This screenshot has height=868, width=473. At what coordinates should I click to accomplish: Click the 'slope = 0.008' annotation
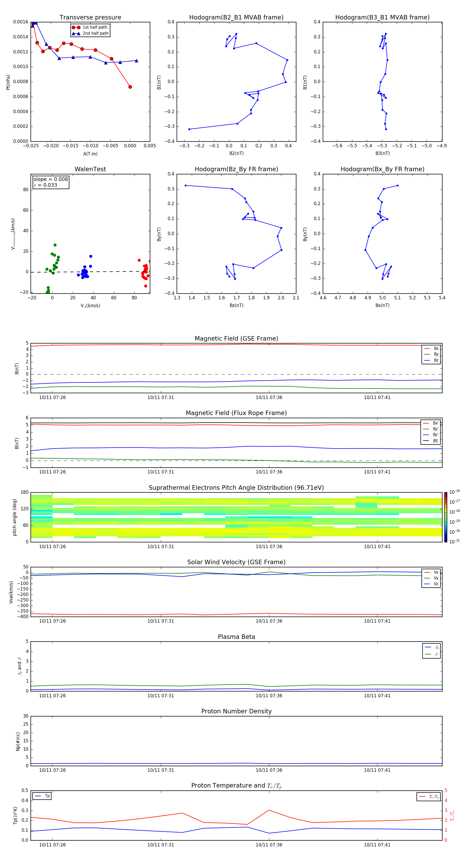tap(50, 179)
